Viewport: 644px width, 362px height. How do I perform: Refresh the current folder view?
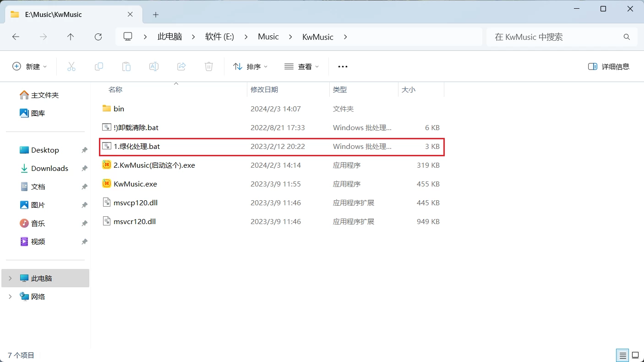pos(98,37)
